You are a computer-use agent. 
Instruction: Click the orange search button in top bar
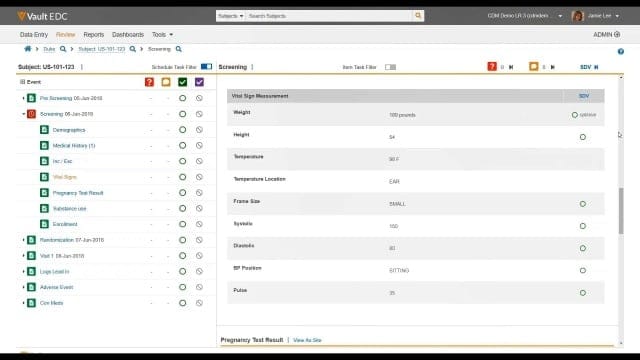(x=418, y=16)
